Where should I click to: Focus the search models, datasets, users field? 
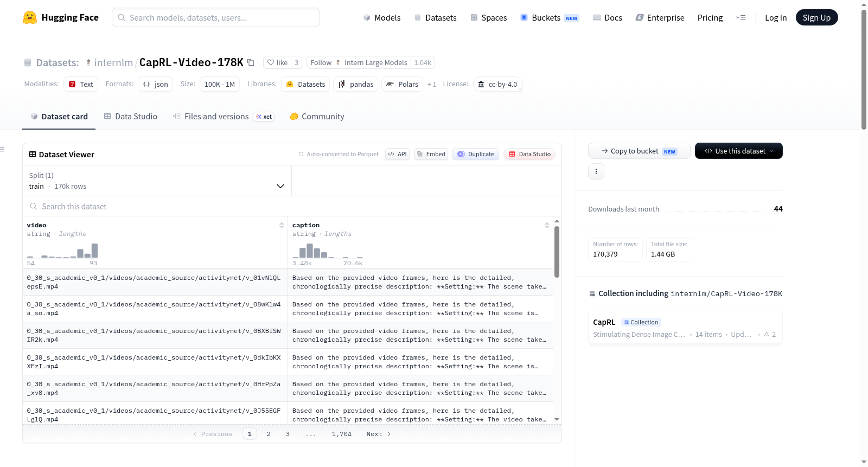pyautogui.click(x=216, y=17)
